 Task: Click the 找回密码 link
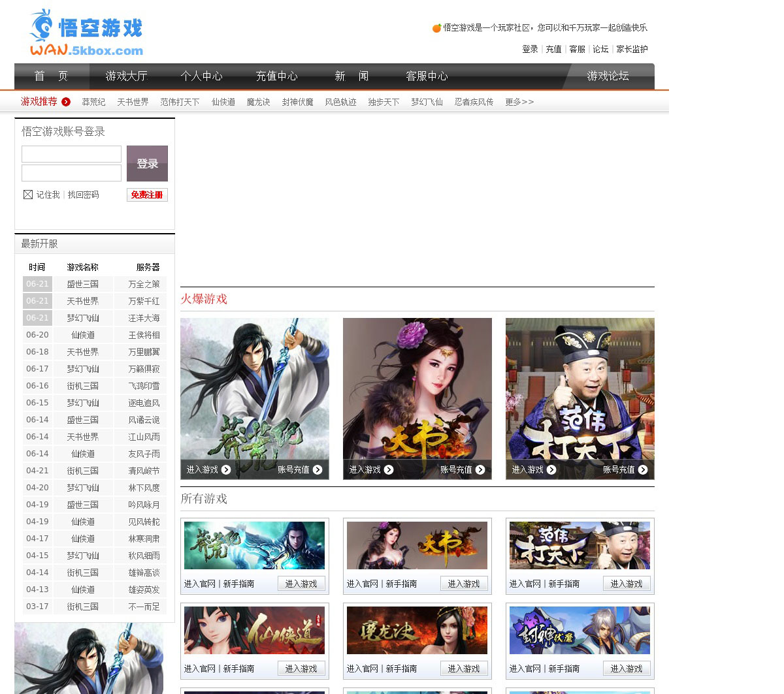click(x=83, y=195)
